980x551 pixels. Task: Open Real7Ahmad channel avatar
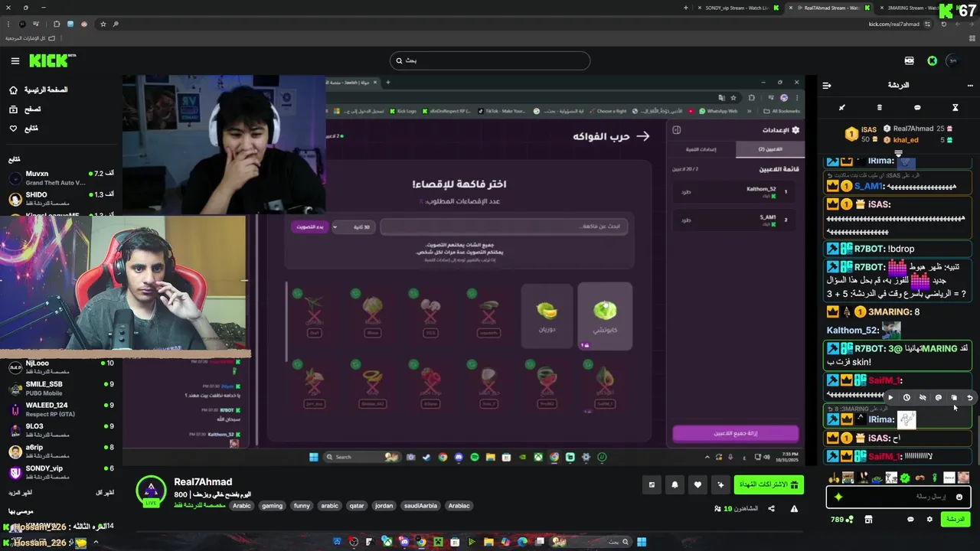tap(151, 491)
